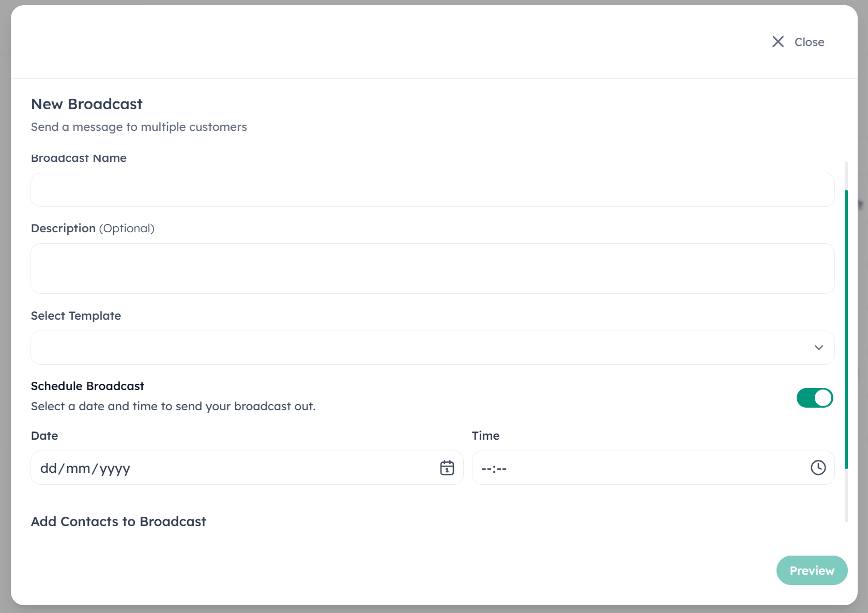Screen dimensions: 868x613
Task: Focus the Broadcast Name input field
Action: click(x=432, y=190)
